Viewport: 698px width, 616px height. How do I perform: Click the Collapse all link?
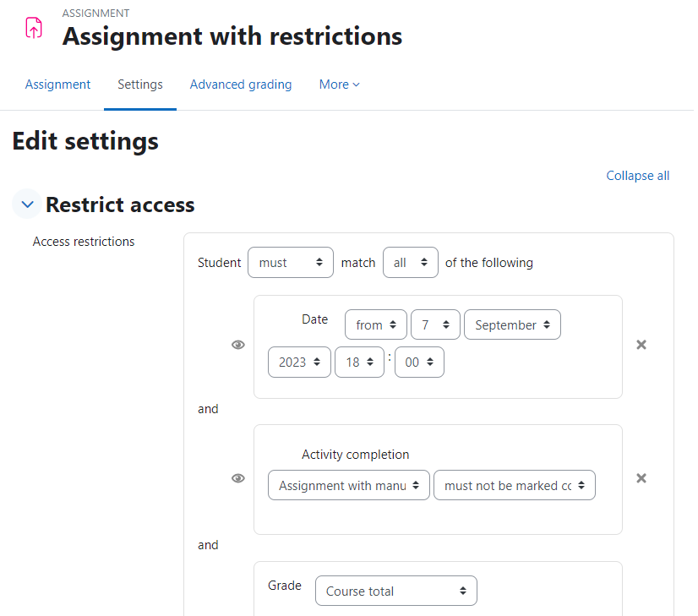(637, 176)
